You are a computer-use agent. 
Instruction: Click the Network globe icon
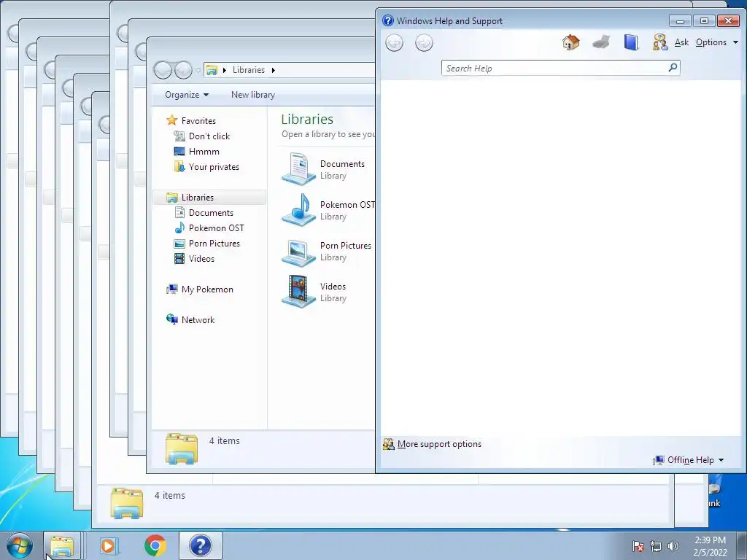click(x=172, y=319)
